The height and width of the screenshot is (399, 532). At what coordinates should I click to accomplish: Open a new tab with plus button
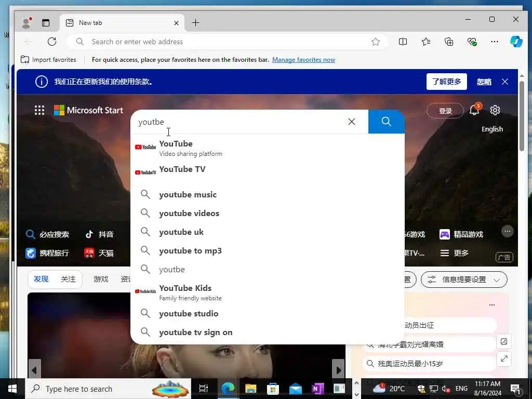[195, 23]
